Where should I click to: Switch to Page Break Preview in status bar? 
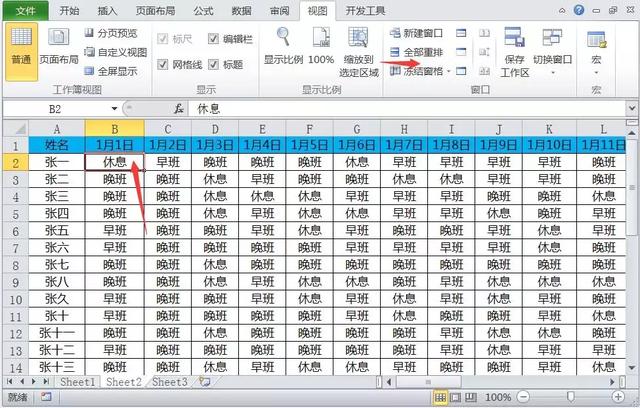click(x=471, y=397)
